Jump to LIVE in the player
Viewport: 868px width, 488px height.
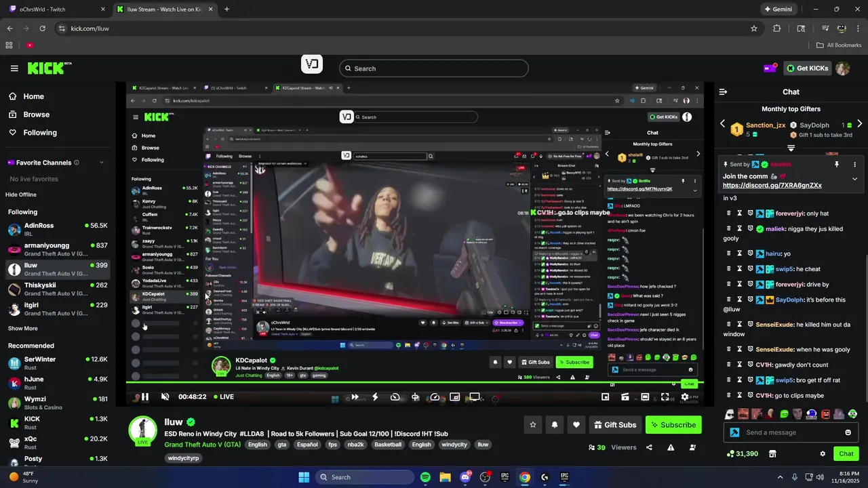coord(224,397)
